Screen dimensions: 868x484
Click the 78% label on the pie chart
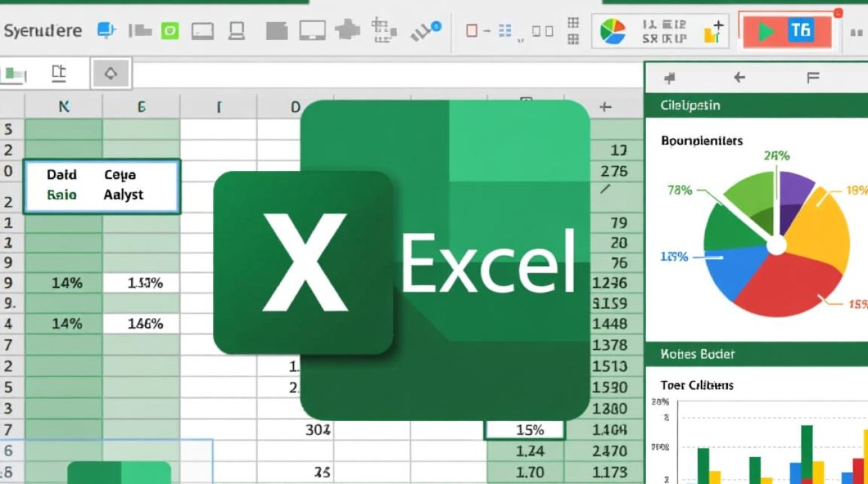click(x=680, y=190)
